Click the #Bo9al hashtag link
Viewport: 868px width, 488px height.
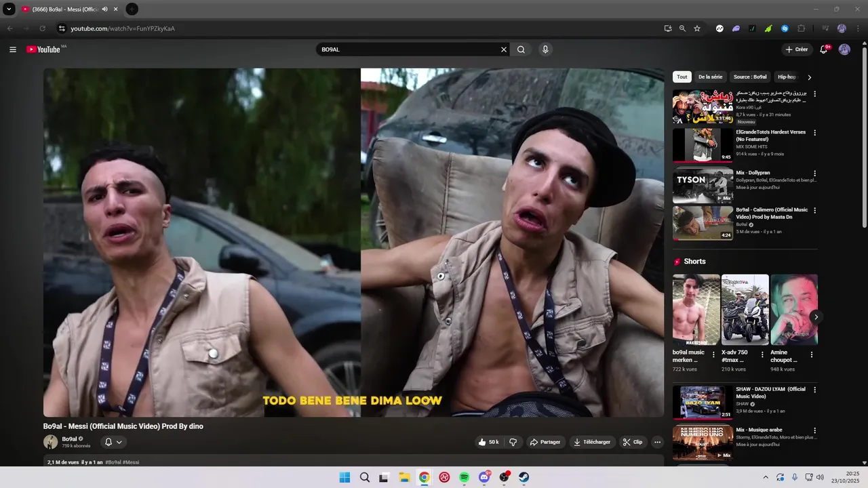(x=113, y=462)
